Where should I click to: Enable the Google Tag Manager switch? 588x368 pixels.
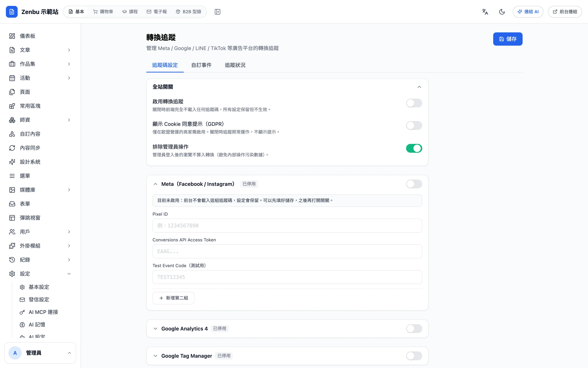click(414, 356)
